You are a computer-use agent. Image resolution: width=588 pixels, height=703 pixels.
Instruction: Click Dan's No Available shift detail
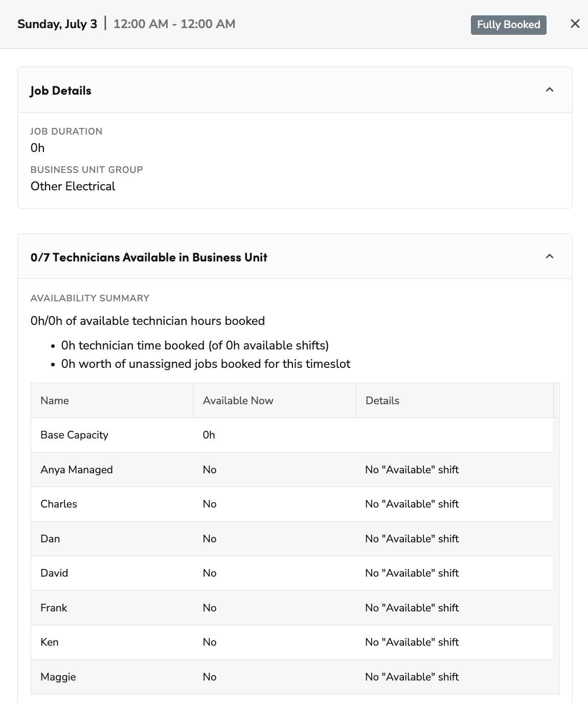[x=412, y=539]
